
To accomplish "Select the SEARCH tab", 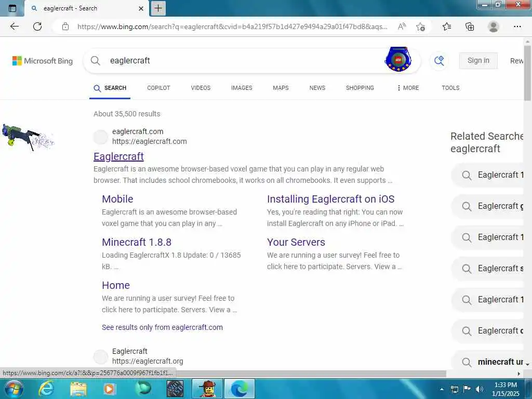I will click(x=110, y=88).
